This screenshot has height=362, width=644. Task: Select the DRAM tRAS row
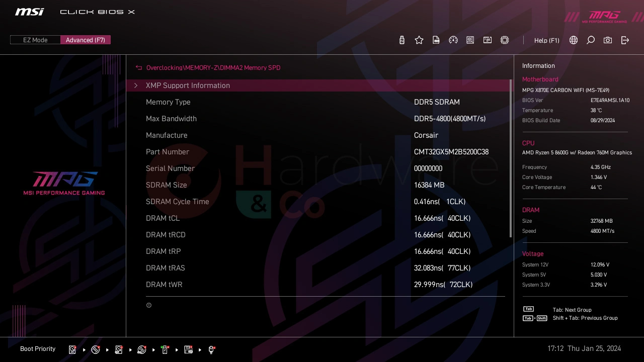coord(318,268)
